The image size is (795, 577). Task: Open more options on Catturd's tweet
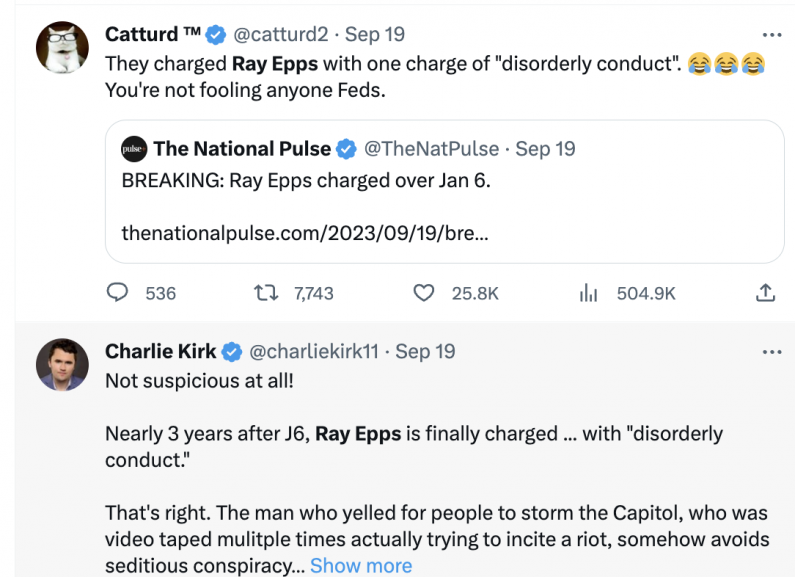pyautogui.click(x=771, y=34)
